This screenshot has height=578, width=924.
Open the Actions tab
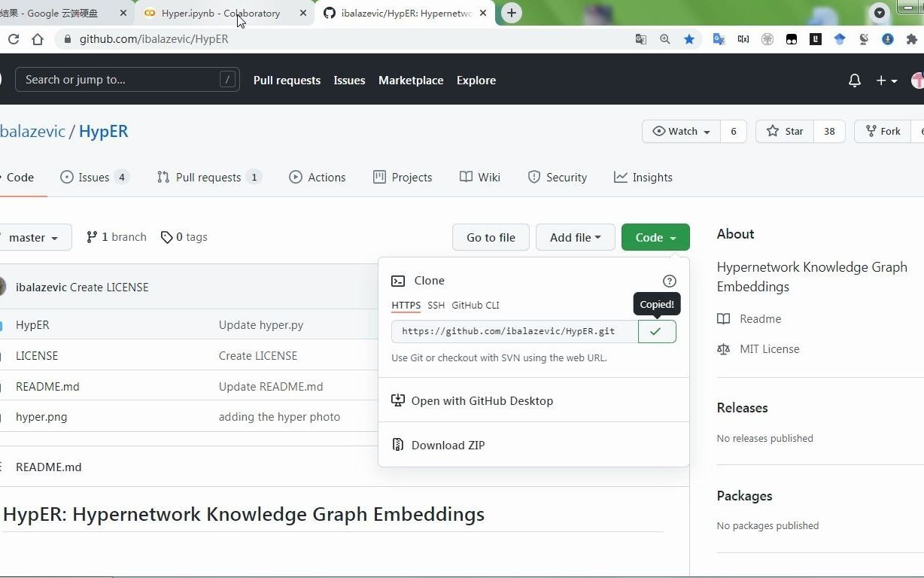coord(326,177)
